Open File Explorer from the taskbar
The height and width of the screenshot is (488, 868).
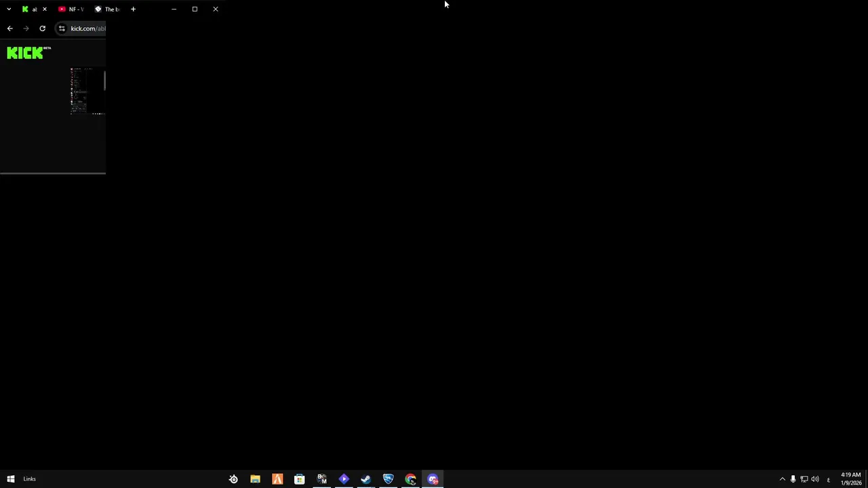255,479
